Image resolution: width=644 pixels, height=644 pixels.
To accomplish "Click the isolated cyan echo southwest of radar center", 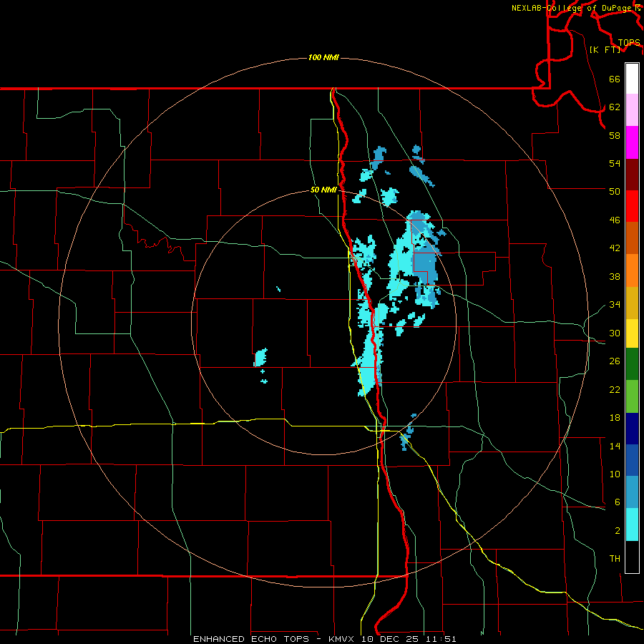I will (260, 358).
